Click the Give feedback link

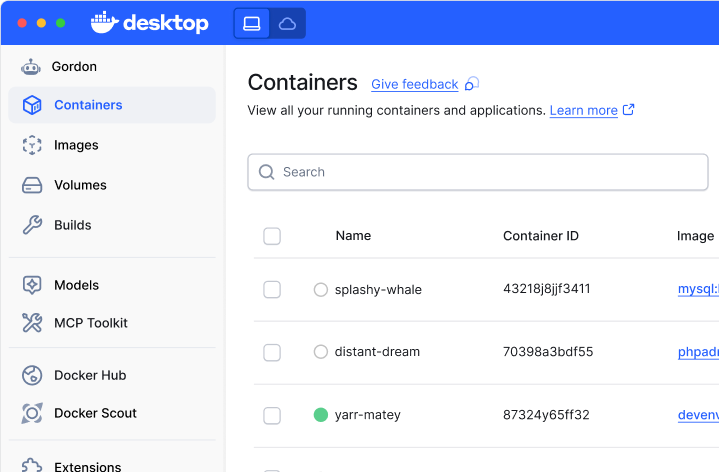pos(415,84)
